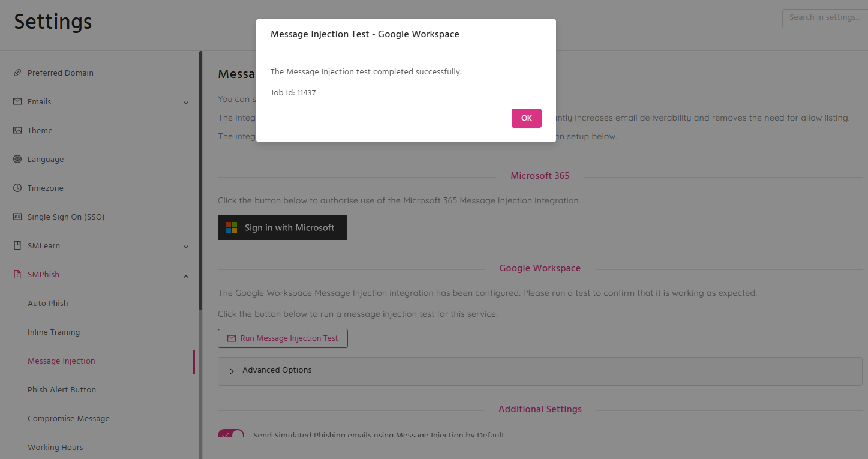
Task: Expand the Advanced Options panel
Action: tap(540, 371)
